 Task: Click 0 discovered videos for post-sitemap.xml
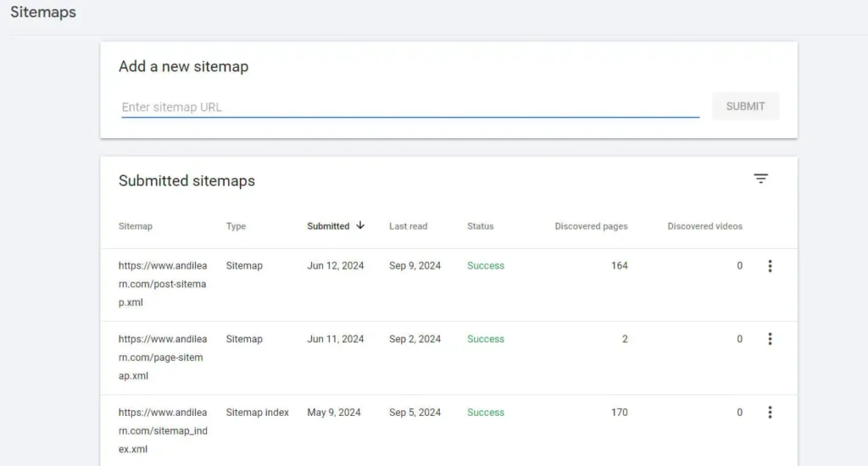[739, 266]
